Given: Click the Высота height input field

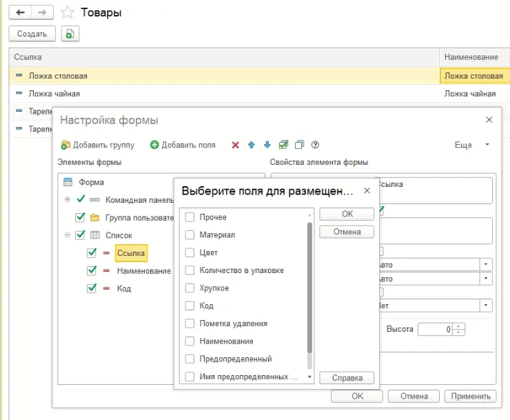Looking at the screenshot, I should click(436, 330).
